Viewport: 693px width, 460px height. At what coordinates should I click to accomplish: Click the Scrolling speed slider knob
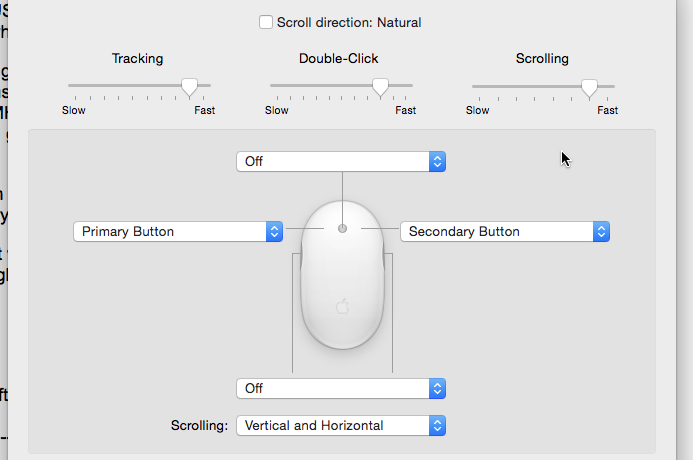[589, 88]
